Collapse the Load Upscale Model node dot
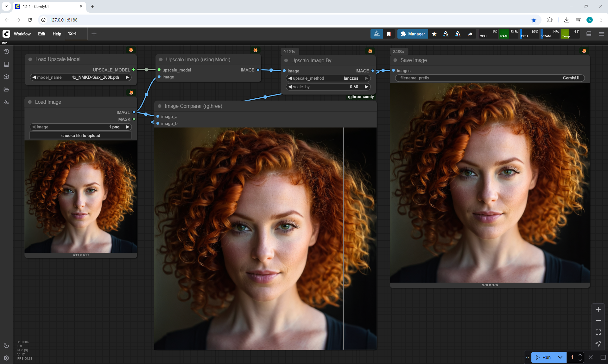608x364 pixels. [30, 59]
